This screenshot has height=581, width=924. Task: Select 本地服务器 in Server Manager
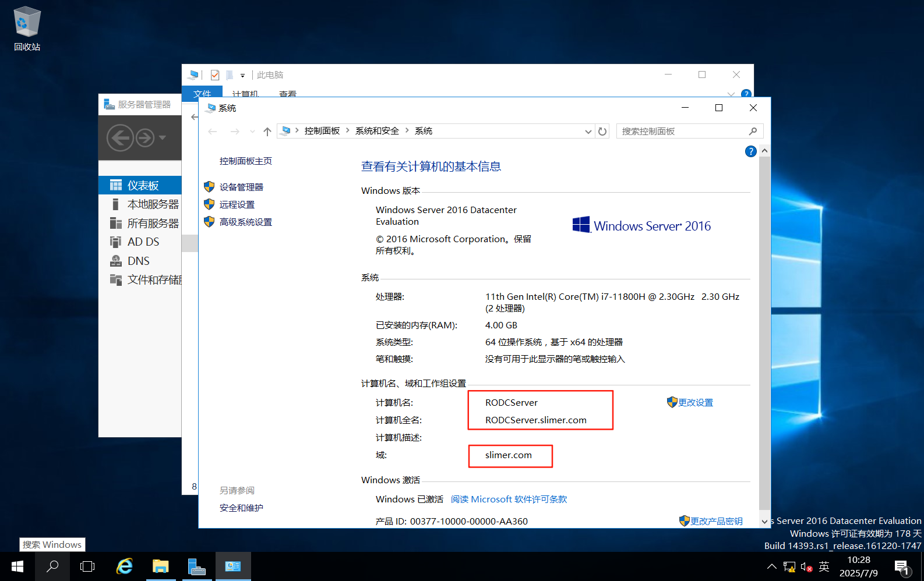pos(140,204)
